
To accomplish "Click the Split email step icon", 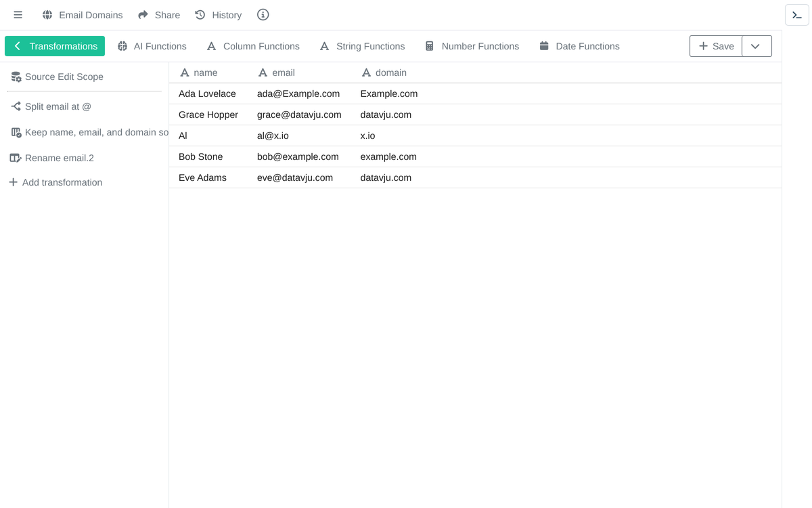I will click(16, 106).
